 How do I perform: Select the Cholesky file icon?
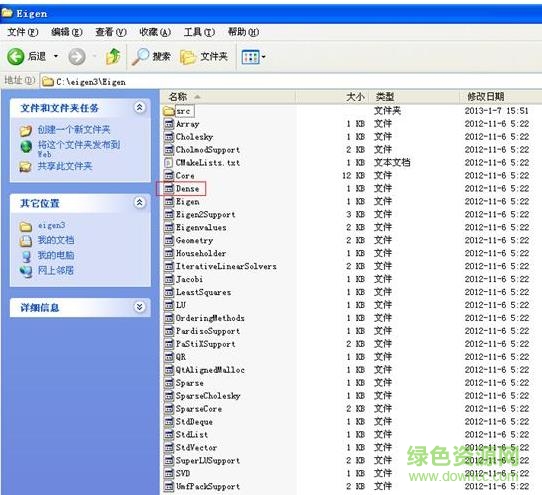tap(169, 137)
